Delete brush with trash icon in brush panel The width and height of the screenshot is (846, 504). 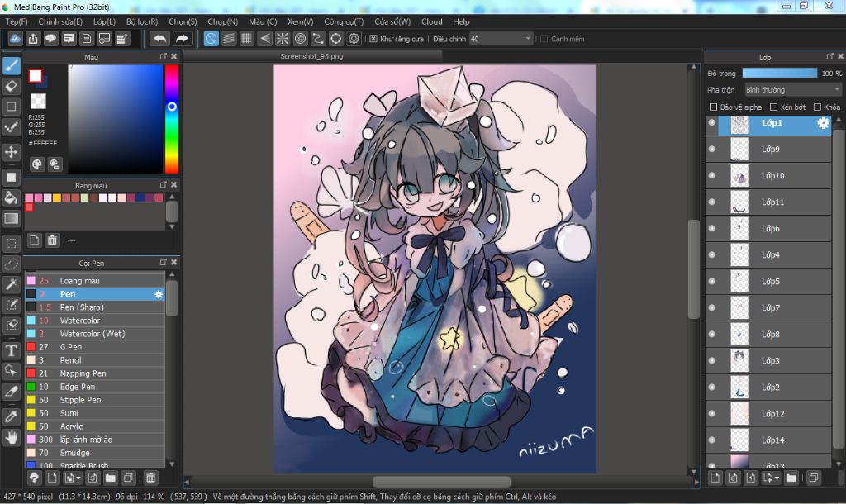click(151, 478)
